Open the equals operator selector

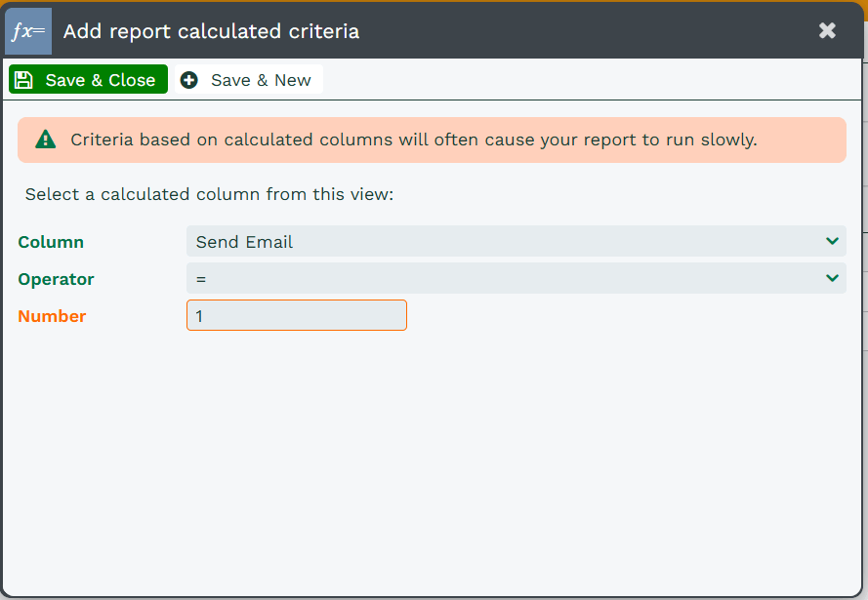[x=516, y=278]
